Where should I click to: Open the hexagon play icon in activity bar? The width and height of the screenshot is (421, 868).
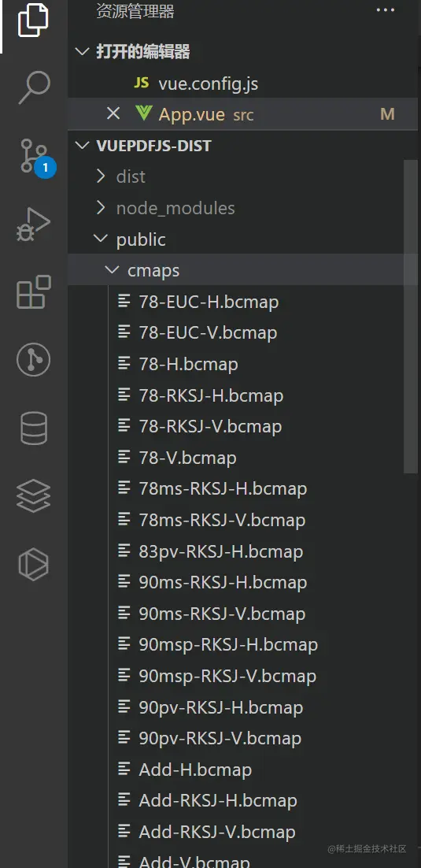33,564
